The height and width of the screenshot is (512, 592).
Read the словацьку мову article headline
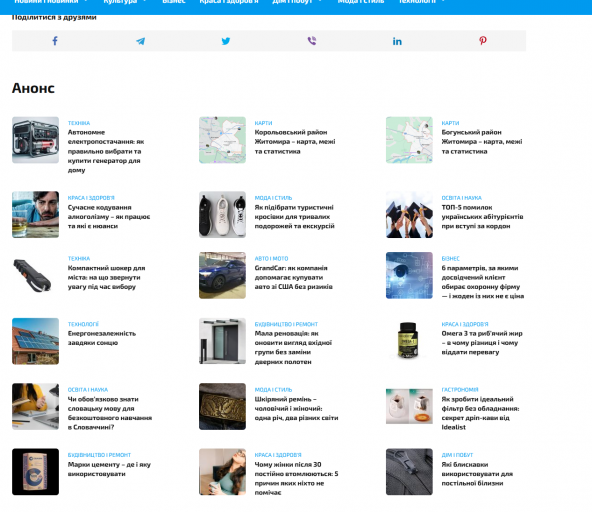[109, 413]
